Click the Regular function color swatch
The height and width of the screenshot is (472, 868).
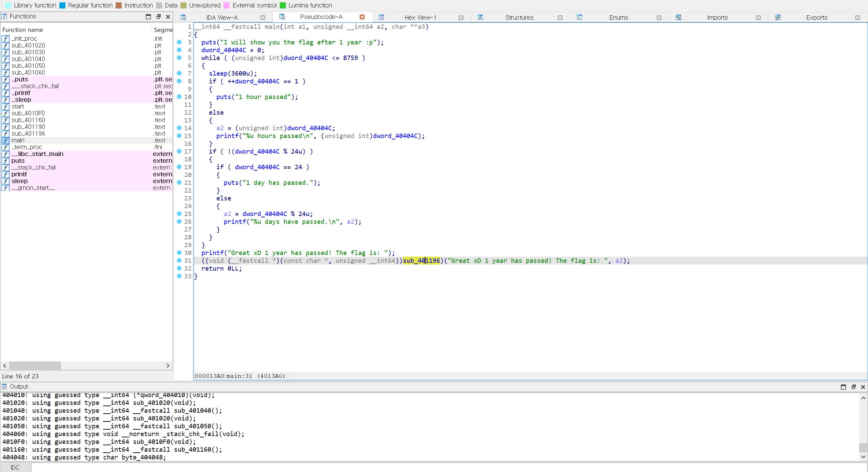(62, 5)
